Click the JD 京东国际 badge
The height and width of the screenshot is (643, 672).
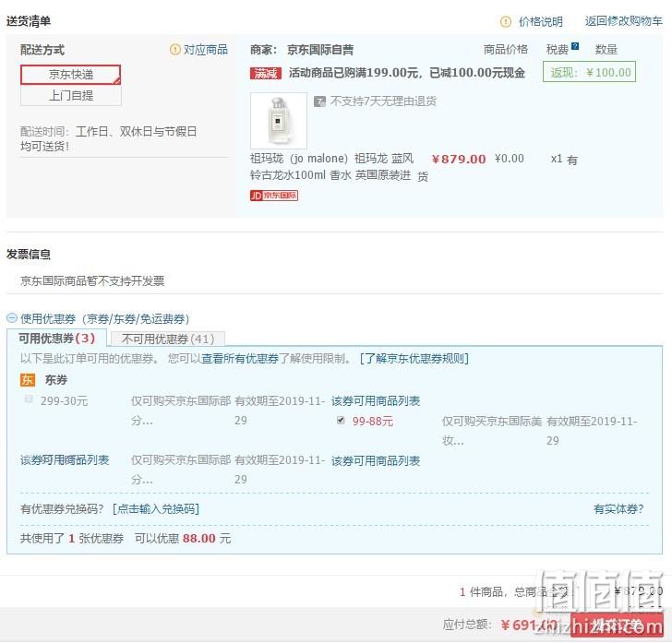(x=274, y=196)
